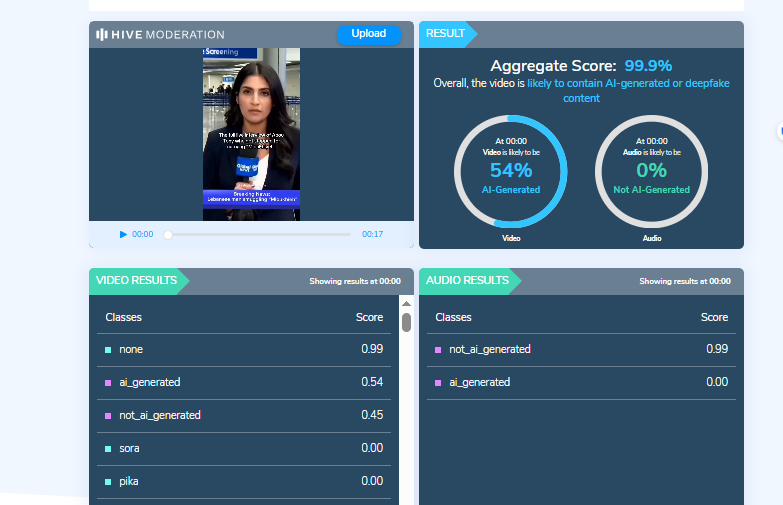Click the RESULT panel tab
Screen dimensions: 783x505
[445, 33]
